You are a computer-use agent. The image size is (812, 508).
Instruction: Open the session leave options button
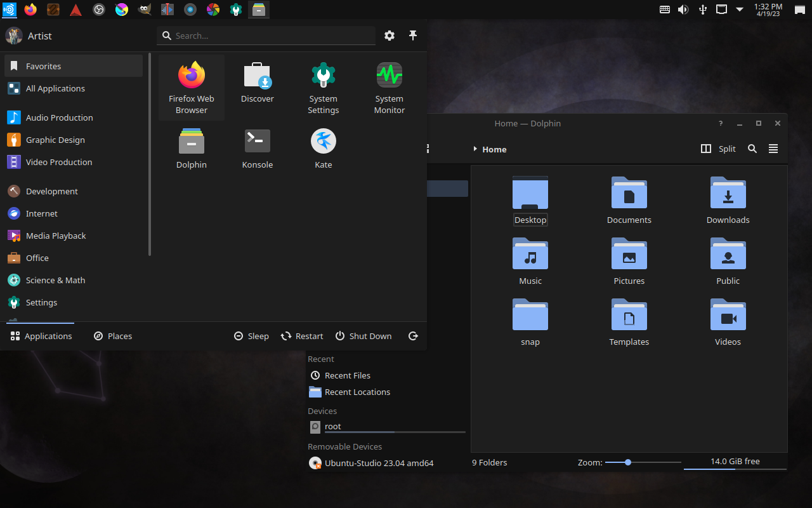click(413, 336)
